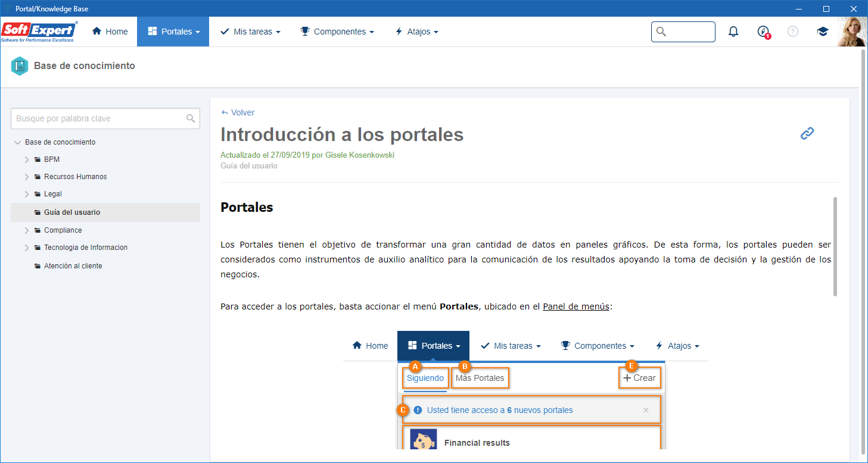Click the Compliance folder icon
The image size is (868, 463).
[x=38, y=230]
